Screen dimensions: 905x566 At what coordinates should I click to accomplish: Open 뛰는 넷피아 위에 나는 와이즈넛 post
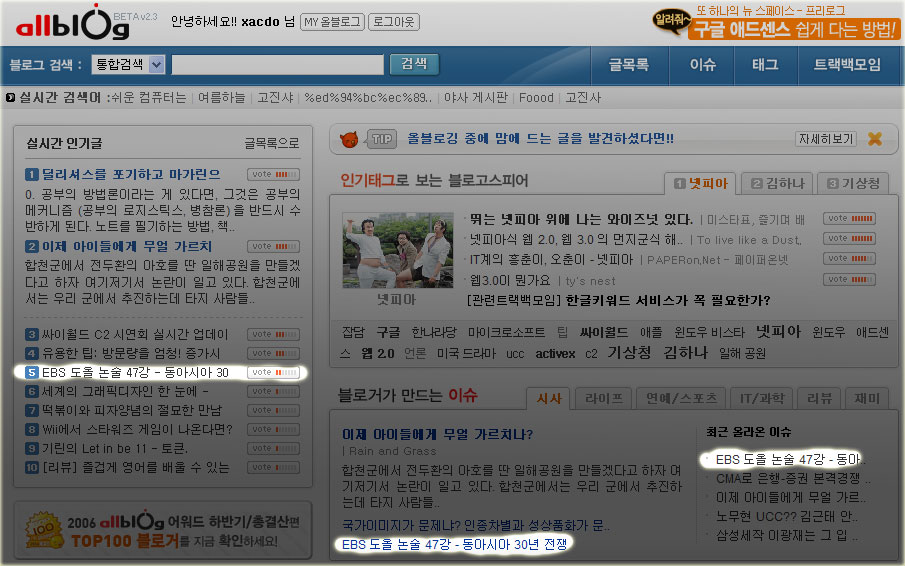581,219
